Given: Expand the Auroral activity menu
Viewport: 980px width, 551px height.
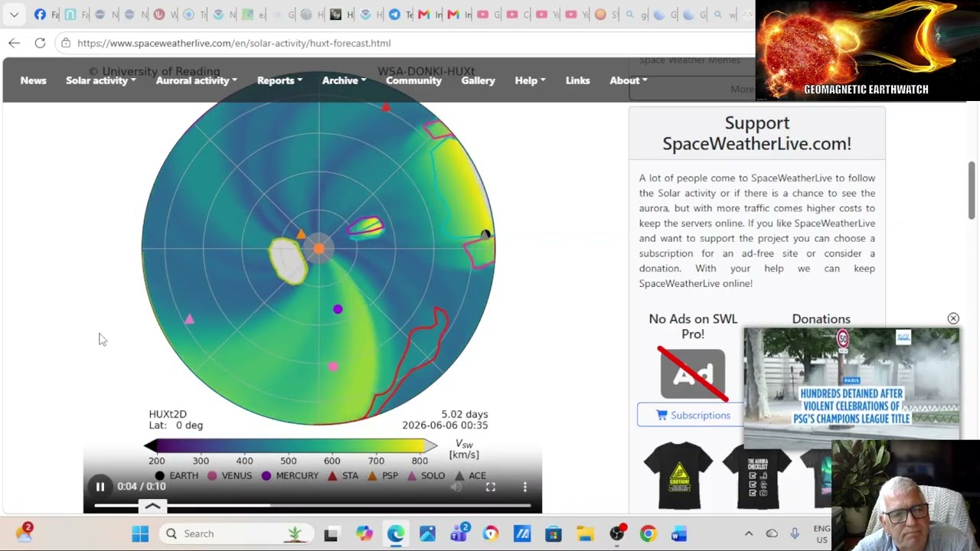Looking at the screenshot, I should (x=197, y=80).
